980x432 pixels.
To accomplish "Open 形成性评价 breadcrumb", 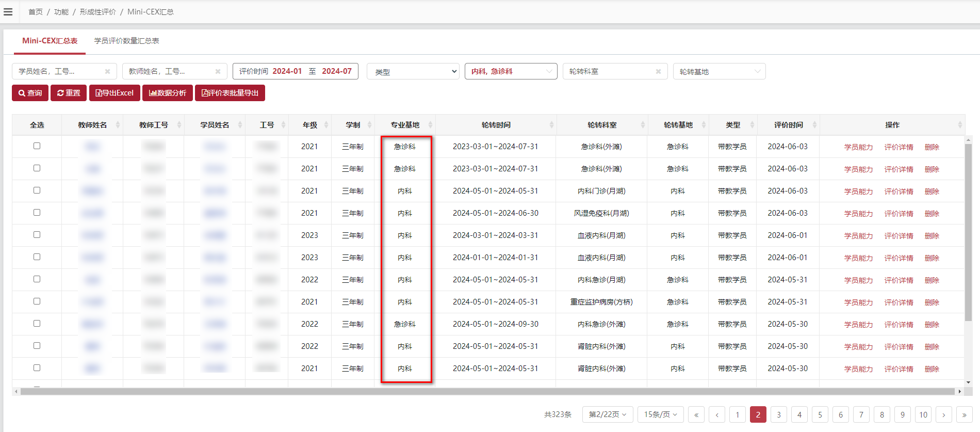I will tap(98, 12).
